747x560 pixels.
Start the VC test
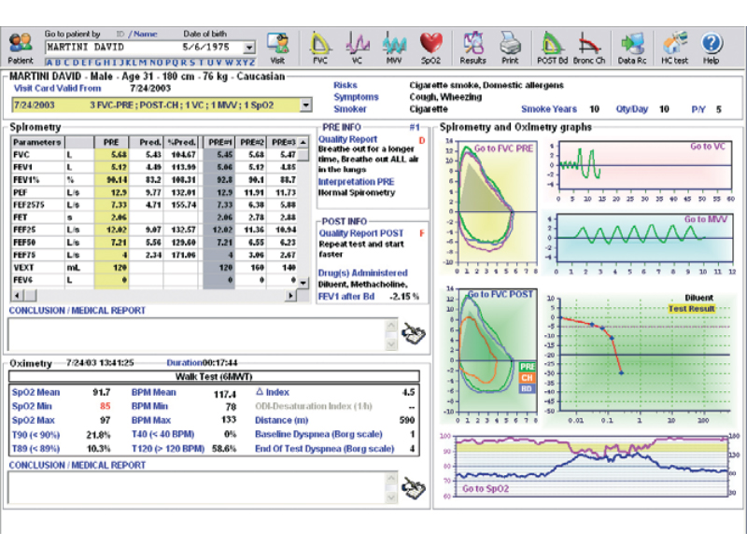pyautogui.click(x=357, y=48)
